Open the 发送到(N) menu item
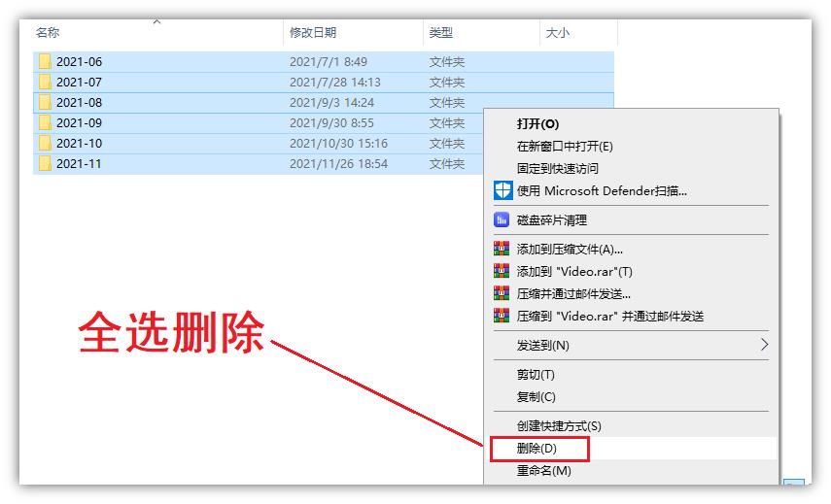The width and height of the screenshot is (831, 504). pos(542,346)
